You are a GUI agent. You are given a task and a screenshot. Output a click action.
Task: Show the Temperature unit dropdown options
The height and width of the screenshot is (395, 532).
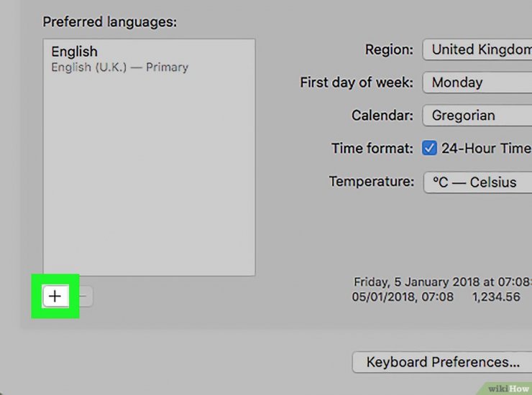pyautogui.click(x=477, y=182)
